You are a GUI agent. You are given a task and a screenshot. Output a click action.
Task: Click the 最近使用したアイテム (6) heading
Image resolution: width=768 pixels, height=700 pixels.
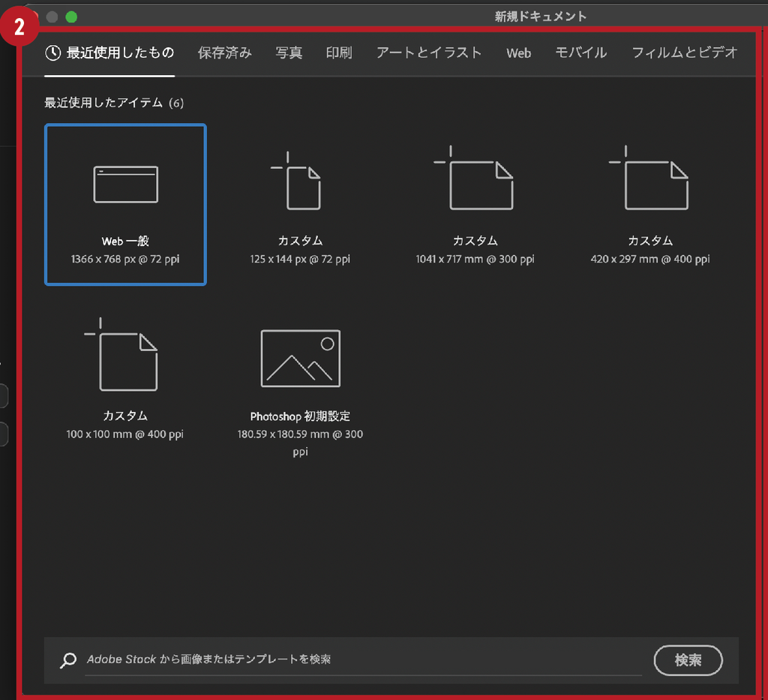(x=114, y=103)
